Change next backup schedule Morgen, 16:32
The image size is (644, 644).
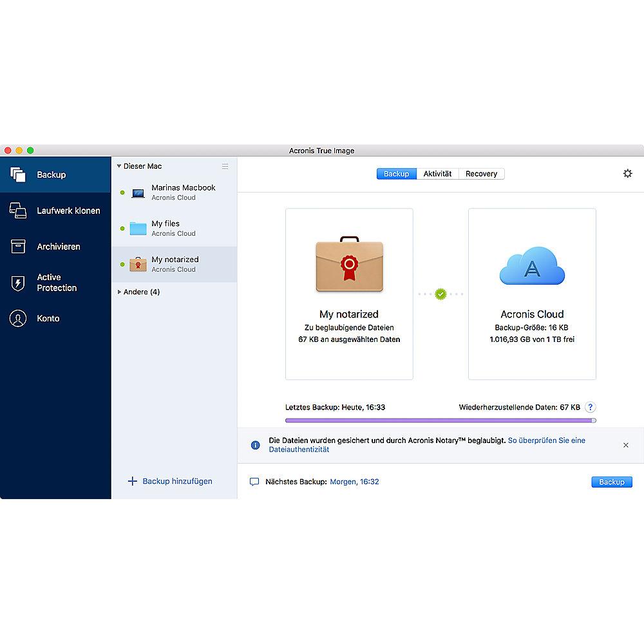tap(354, 482)
